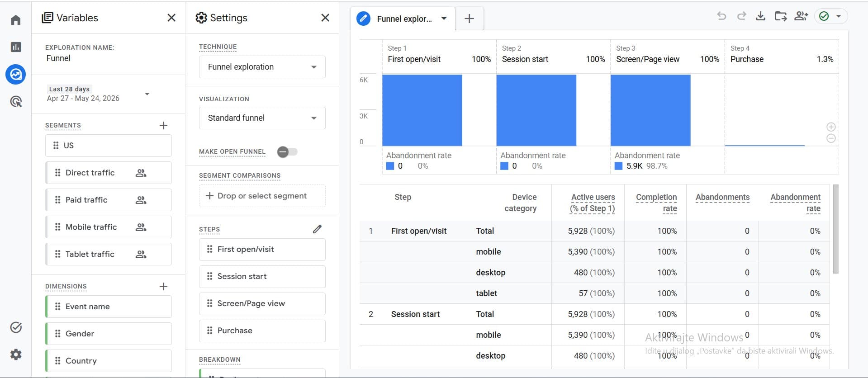
Task: Edit funnel steps with pencil icon
Action: [318, 229]
